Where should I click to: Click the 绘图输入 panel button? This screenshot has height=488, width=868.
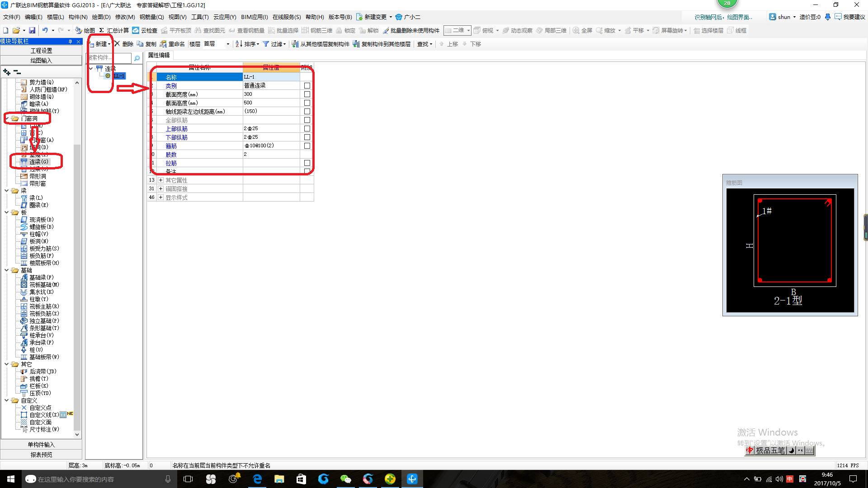(41, 61)
